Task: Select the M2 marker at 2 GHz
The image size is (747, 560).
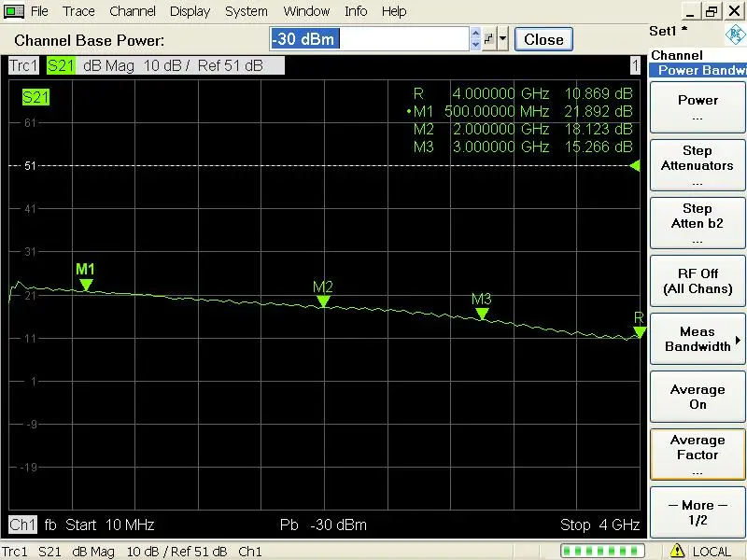Action: [323, 301]
